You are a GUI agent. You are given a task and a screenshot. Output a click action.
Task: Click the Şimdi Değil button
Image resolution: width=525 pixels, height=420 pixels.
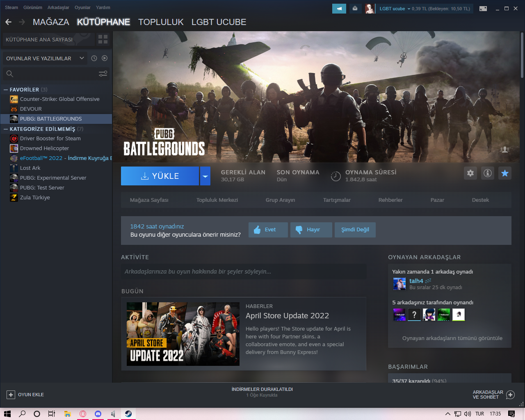355,230
